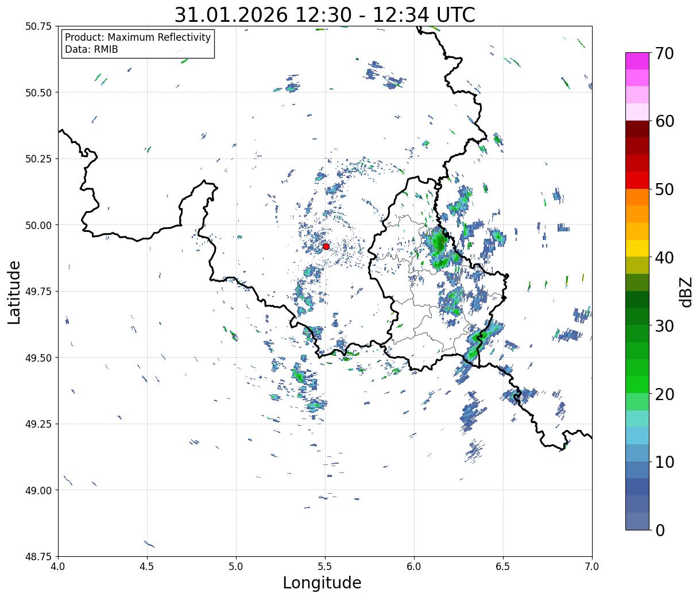Click the longitude tick label 5.0
Image resolution: width=700 pixels, height=597 pixels.
coord(236,567)
